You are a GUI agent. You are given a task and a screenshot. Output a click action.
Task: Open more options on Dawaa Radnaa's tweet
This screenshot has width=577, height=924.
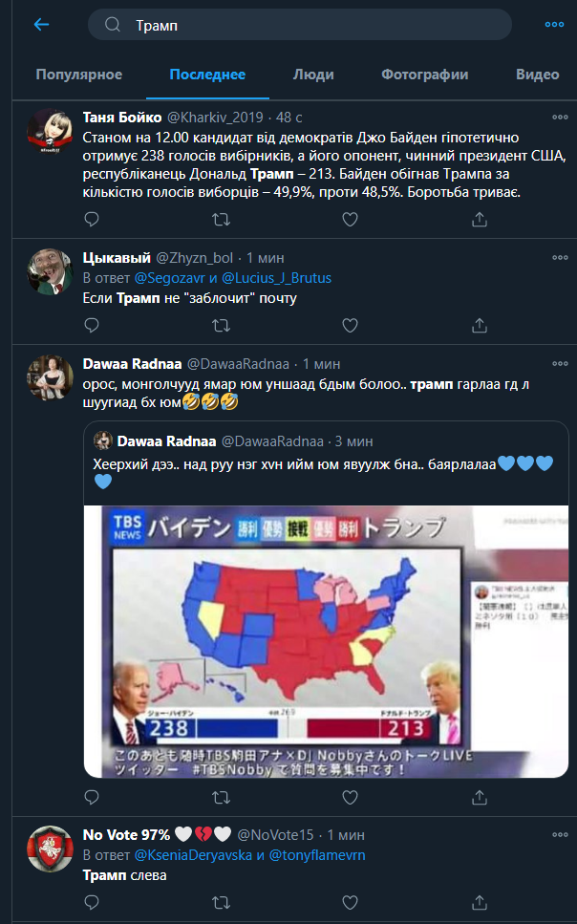click(560, 363)
